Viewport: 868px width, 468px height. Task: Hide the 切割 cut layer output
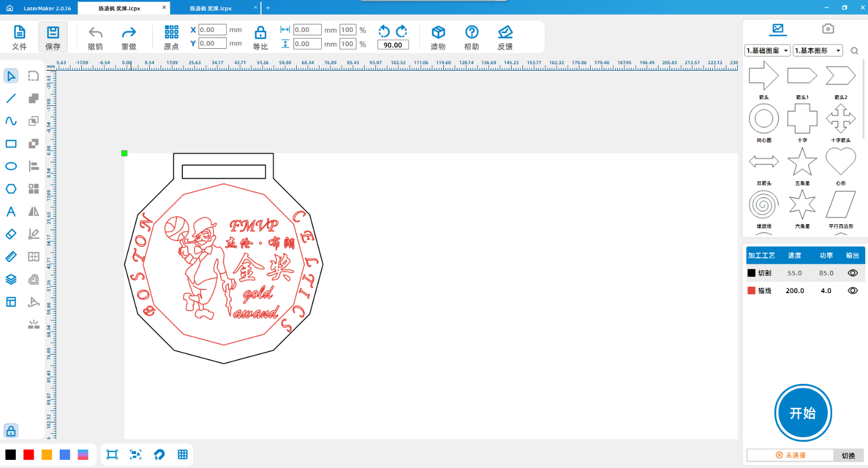pos(852,273)
